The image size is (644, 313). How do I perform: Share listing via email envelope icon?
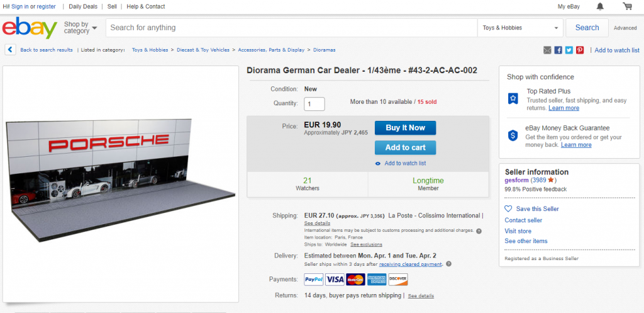tap(547, 50)
